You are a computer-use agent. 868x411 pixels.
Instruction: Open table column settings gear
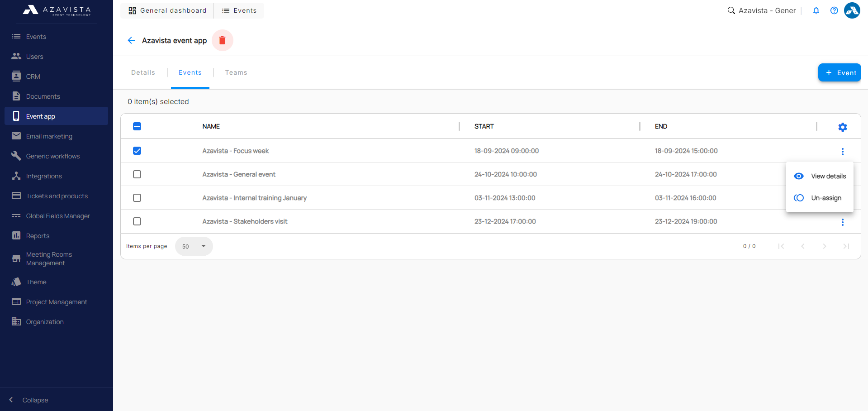coord(842,127)
